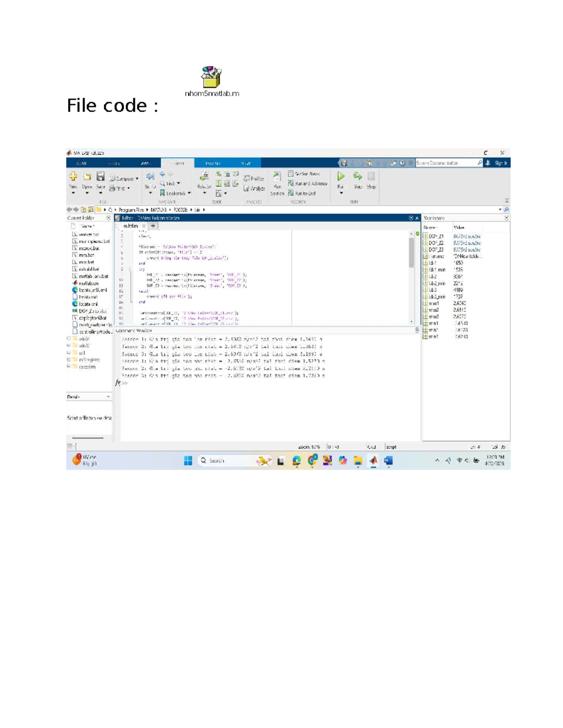Click the Sign In button at top right
The width and height of the screenshot is (563, 728).
[x=501, y=163]
